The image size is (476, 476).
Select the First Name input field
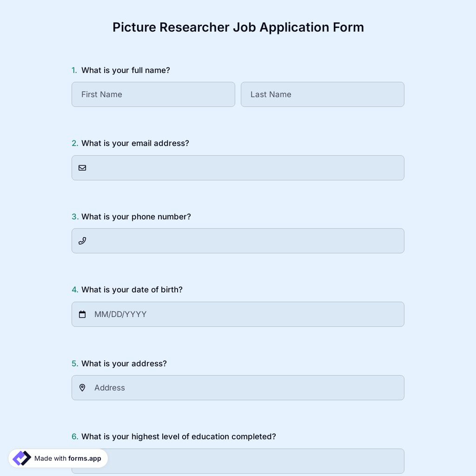tap(153, 94)
